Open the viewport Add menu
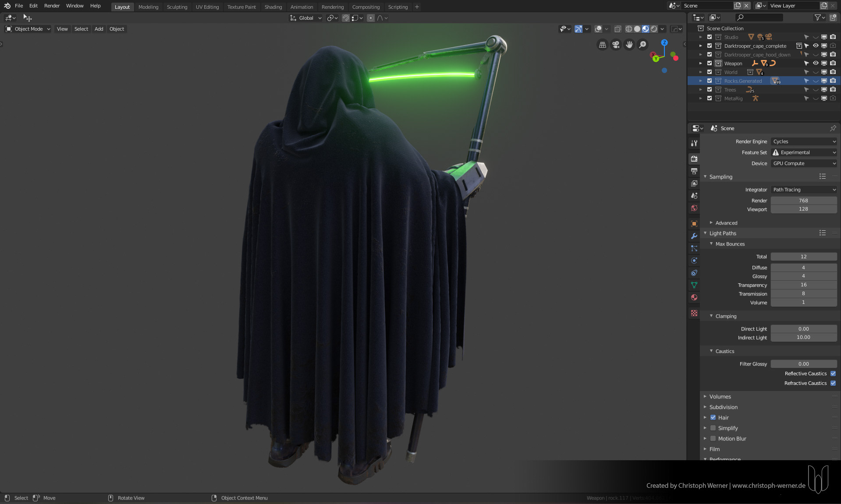The image size is (841, 504). coord(99,29)
